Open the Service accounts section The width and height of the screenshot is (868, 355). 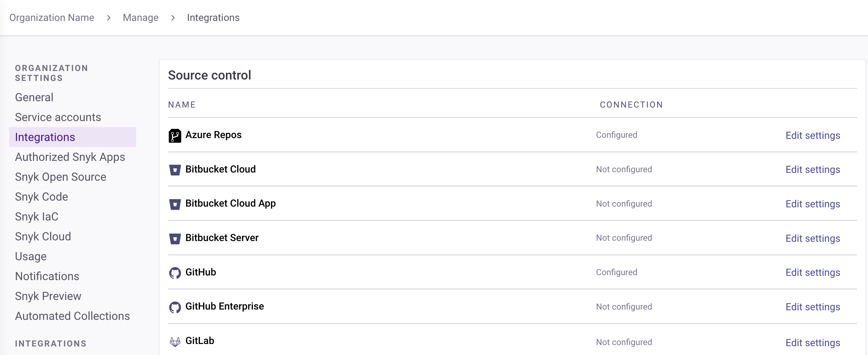pyautogui.click(x=58, y=117)
